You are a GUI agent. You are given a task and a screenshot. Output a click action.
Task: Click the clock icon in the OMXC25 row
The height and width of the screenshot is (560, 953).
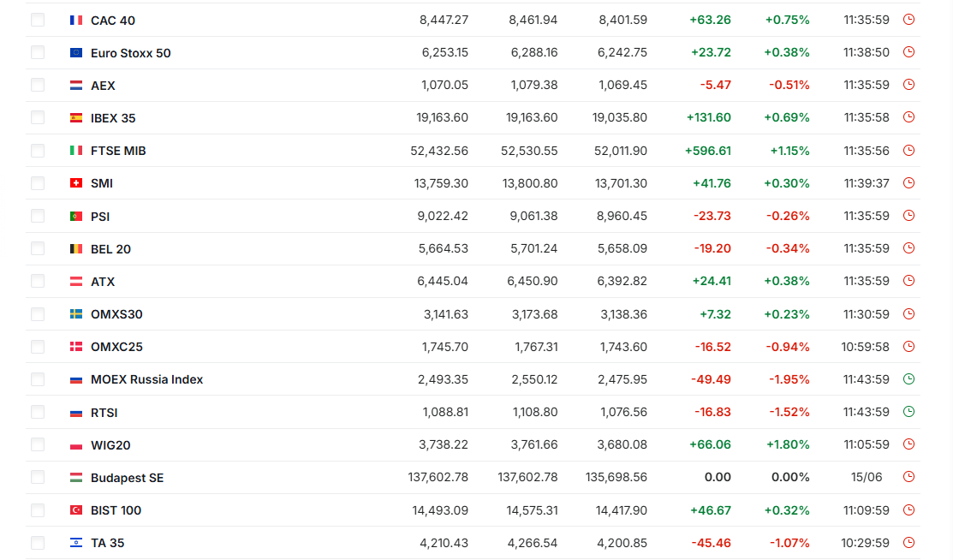[x=908, y=347]
